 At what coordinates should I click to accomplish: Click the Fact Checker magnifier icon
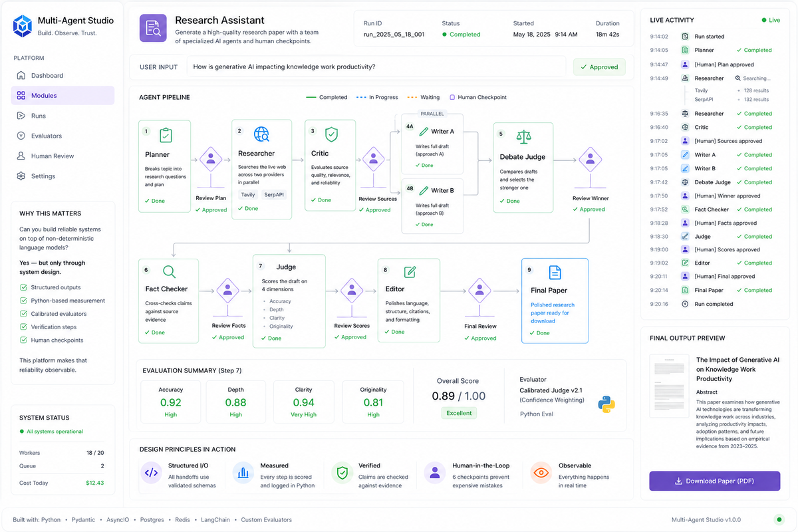pyautogui.click(x=169, y=271)
